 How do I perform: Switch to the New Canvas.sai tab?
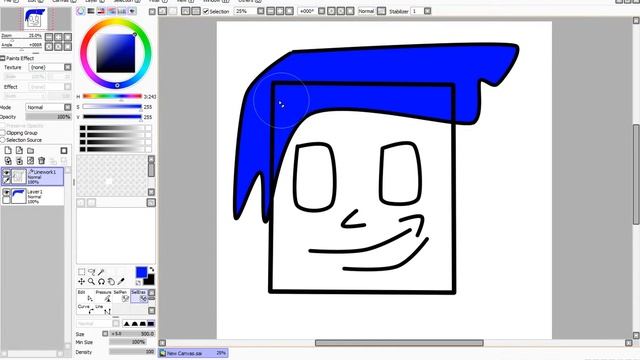193,353
